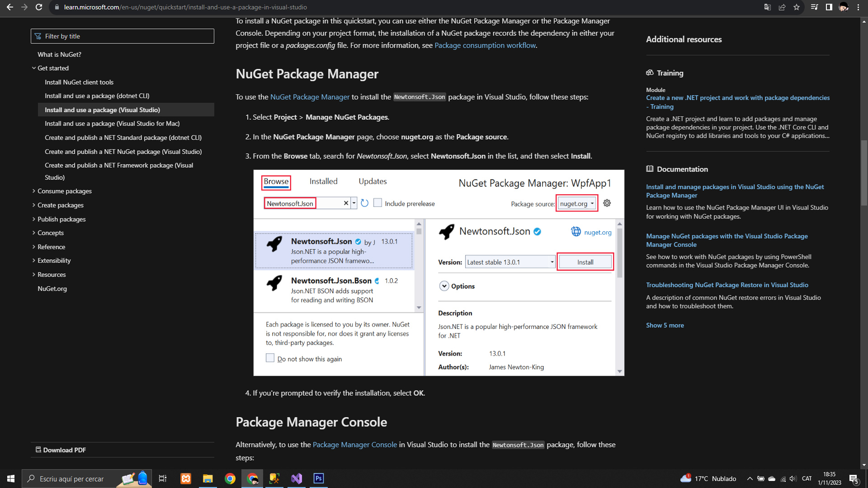Viewport: 868px width, 488px height.
Task: Open the Package consumption workflow link
Action: [x=485, y=45]
